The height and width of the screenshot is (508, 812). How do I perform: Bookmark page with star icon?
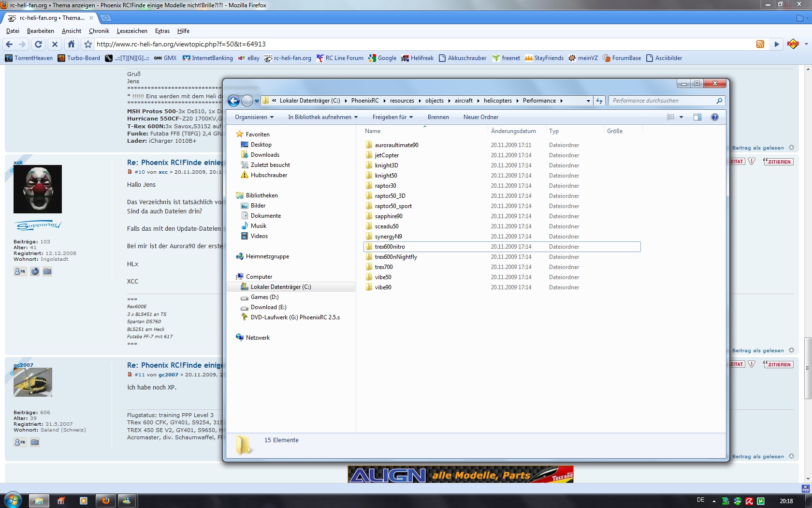point(88,44)
